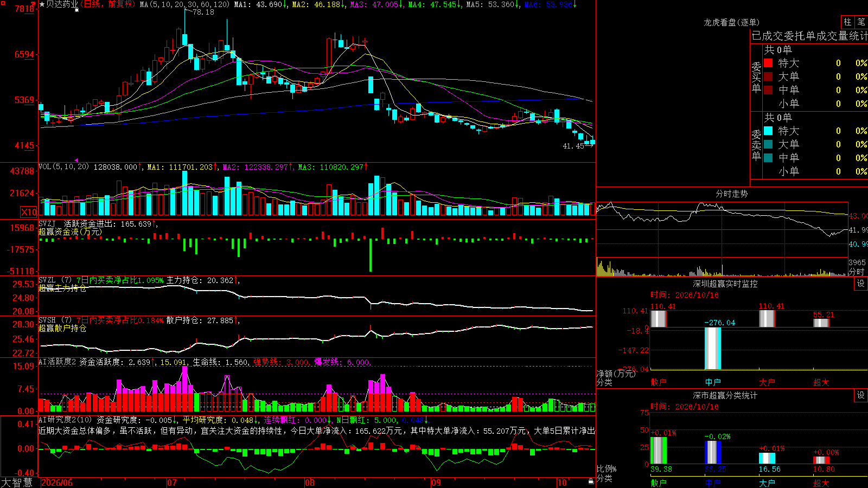
Task: Toggle the 日线,前复权 period label
Action: [107, 4]
